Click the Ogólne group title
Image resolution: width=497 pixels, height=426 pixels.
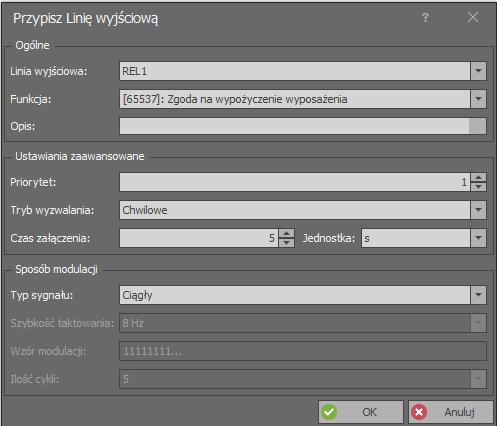32,45
